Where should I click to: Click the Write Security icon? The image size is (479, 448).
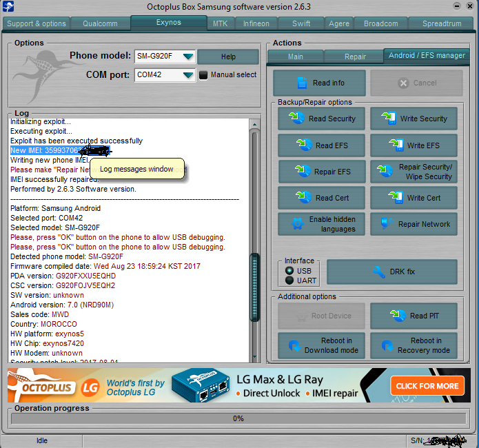point(389,119)
